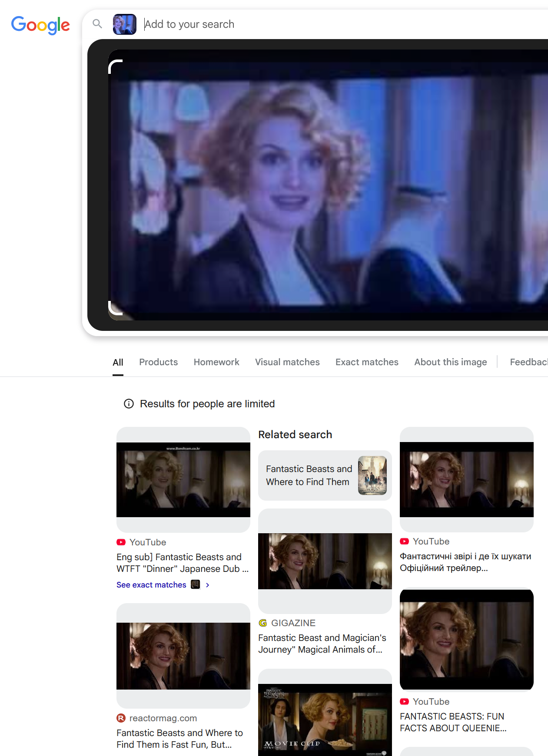Click the movie poster in related search chip
This screenshot has width=548, height=756.
(372, 475)
